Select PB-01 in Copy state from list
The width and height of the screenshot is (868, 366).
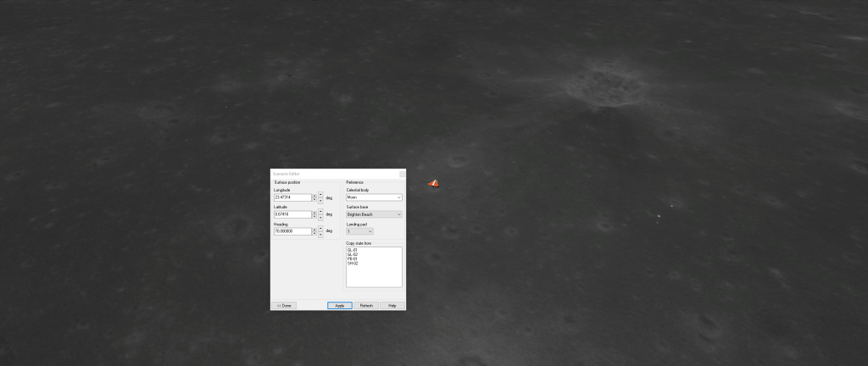352,259
